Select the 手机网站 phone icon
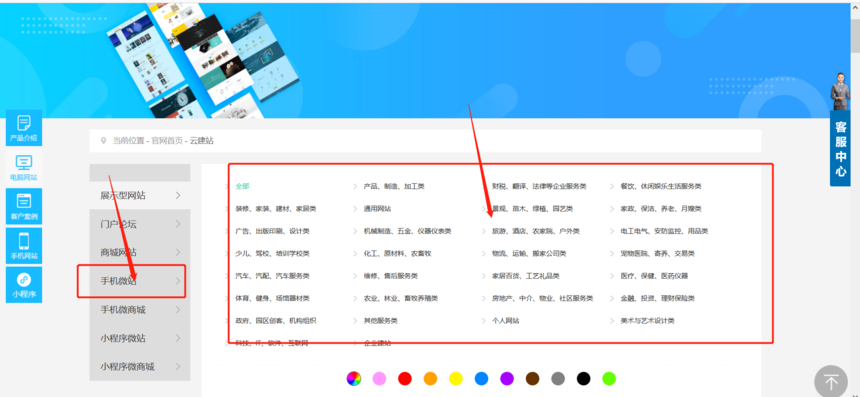This screenshot has height=397, width=860. pyautogui.click(x=24, y=246)
